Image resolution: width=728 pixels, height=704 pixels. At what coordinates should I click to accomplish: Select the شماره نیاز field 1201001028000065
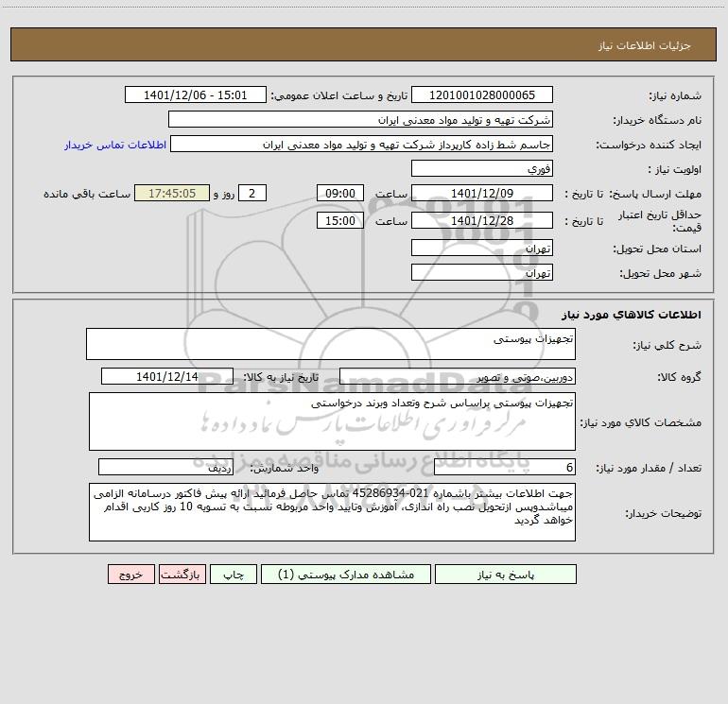(x=482, y=94)
